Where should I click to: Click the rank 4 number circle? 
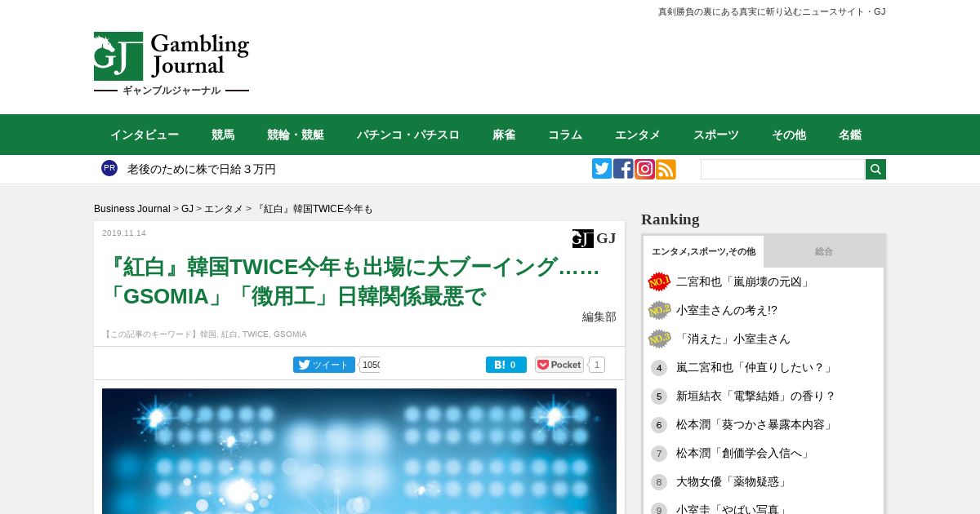[659, 368]
